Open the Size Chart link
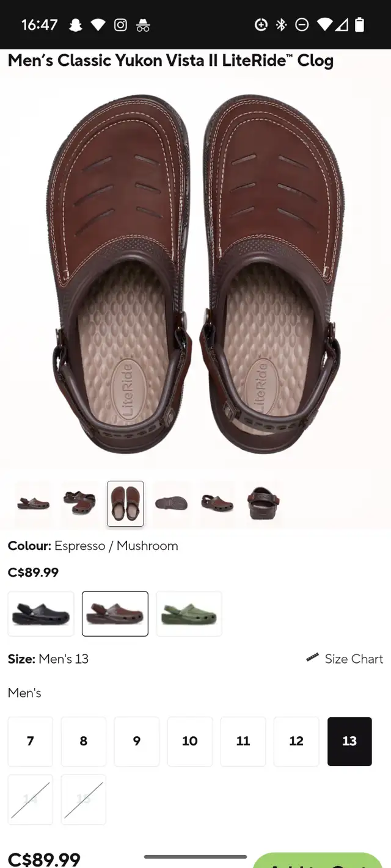Image resolution: width=391 pixels, height=868 pixels. pyautogui.click(x=354, y=659)
